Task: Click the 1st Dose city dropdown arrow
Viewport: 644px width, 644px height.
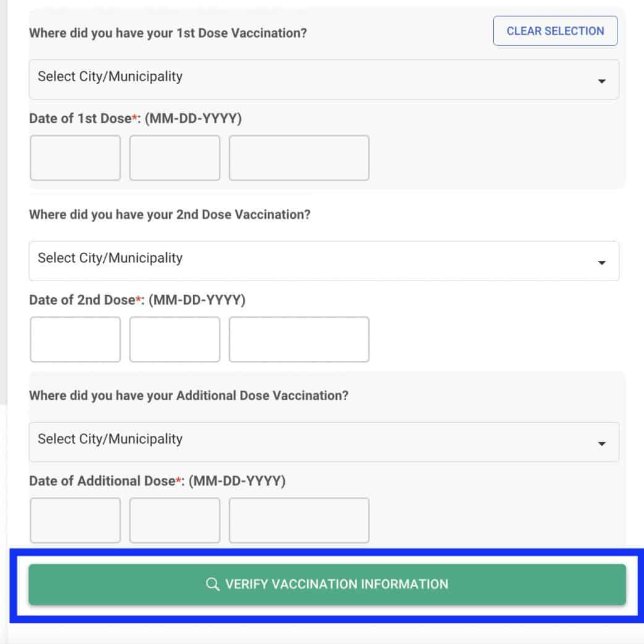Action: (601, 80)
